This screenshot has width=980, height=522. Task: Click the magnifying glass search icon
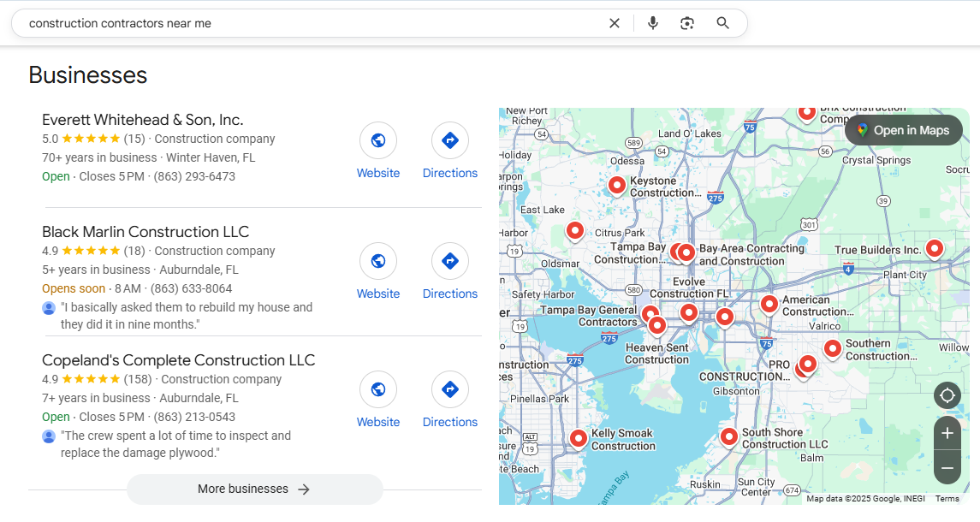pos(723,23)
